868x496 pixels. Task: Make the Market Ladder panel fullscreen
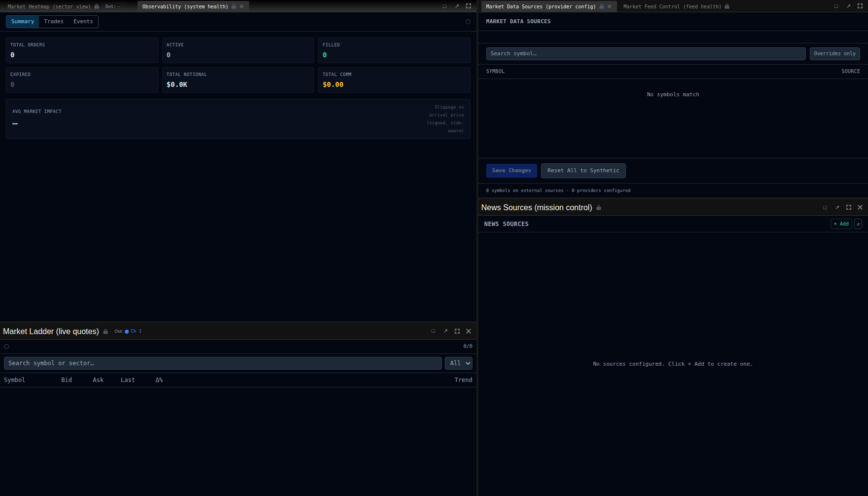[x=457, y=331]
